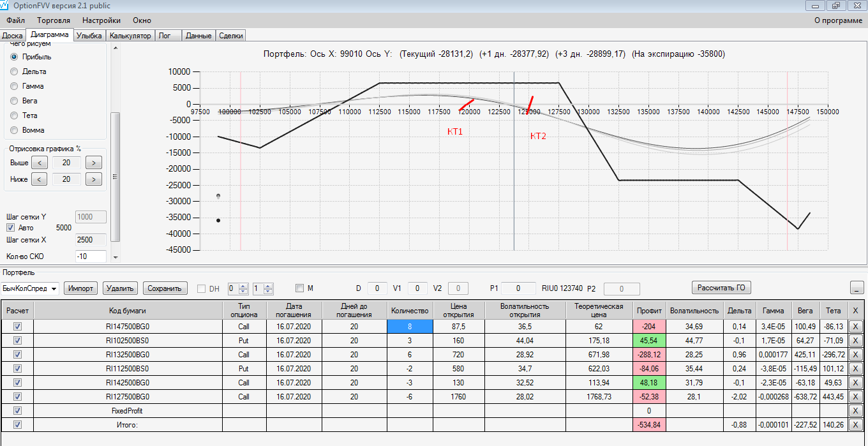
Task: Select the Вега radio option
Action: (14, 101)
